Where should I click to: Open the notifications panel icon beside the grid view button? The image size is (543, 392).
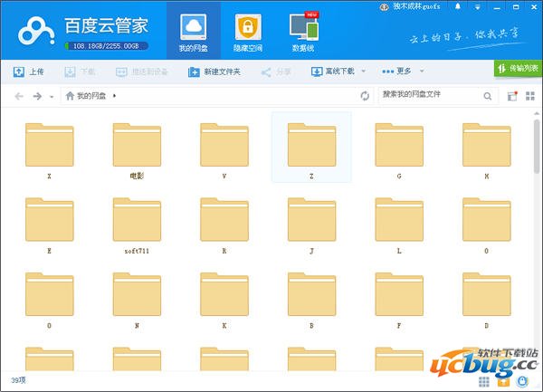pyautogui.click(x=512, y=96)
